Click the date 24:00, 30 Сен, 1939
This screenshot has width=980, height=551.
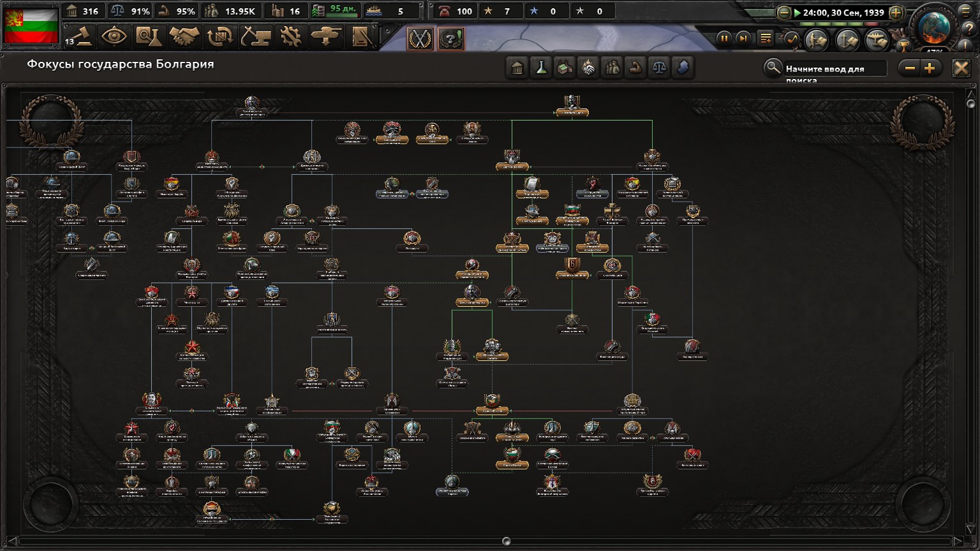click(843, 13)
